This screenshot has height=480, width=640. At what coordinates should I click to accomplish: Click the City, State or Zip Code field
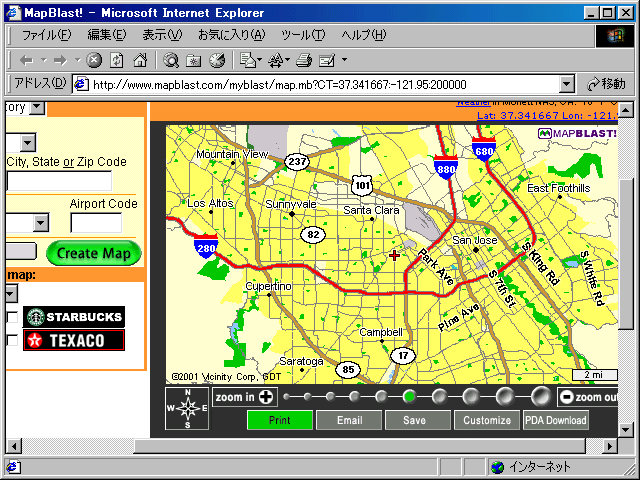click(60, 181)
